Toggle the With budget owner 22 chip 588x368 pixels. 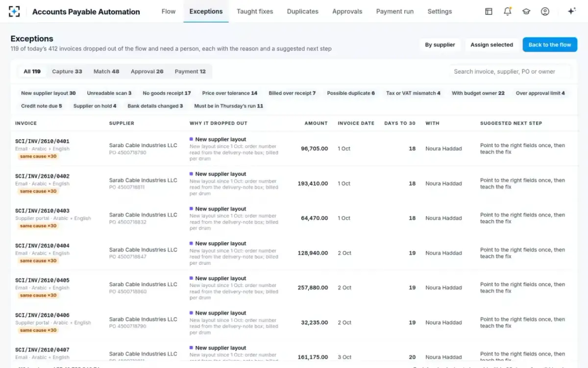(x=478, y=93)
